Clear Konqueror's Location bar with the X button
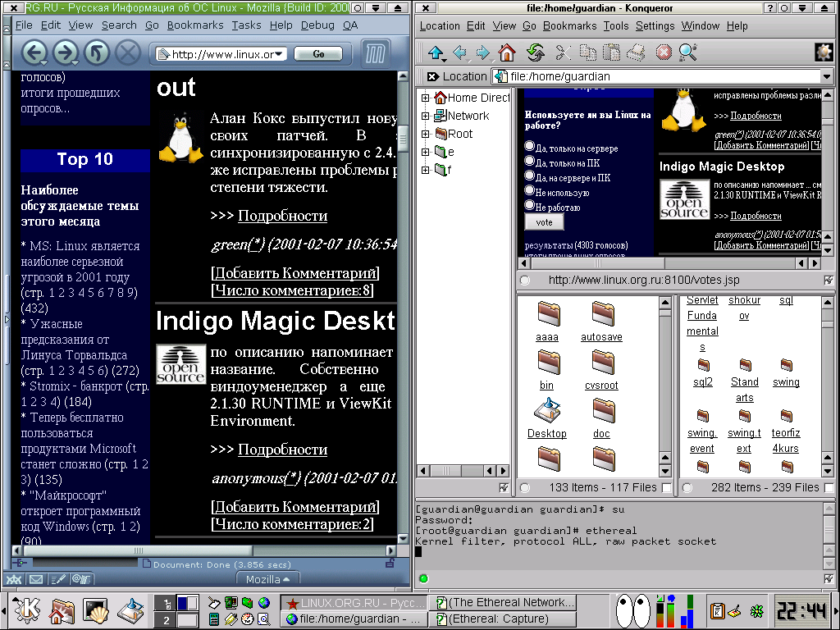The height and width of the screenshot is (630, 840). pos(433,76)
